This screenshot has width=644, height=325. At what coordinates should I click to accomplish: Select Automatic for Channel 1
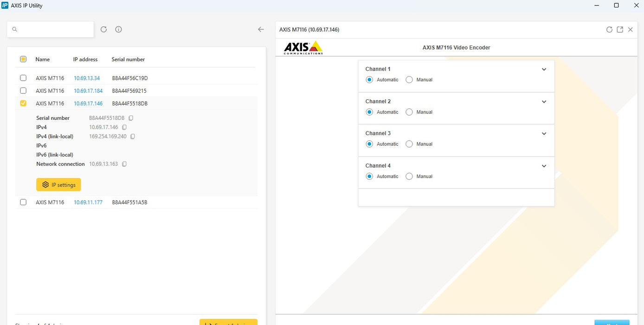[x=369, y=80]
